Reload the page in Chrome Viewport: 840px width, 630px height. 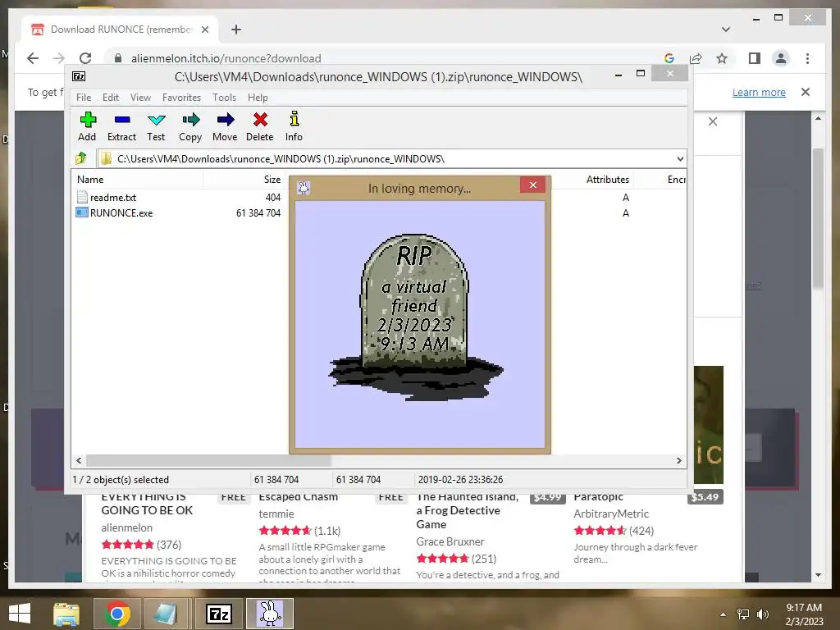[x=85, y=58]
